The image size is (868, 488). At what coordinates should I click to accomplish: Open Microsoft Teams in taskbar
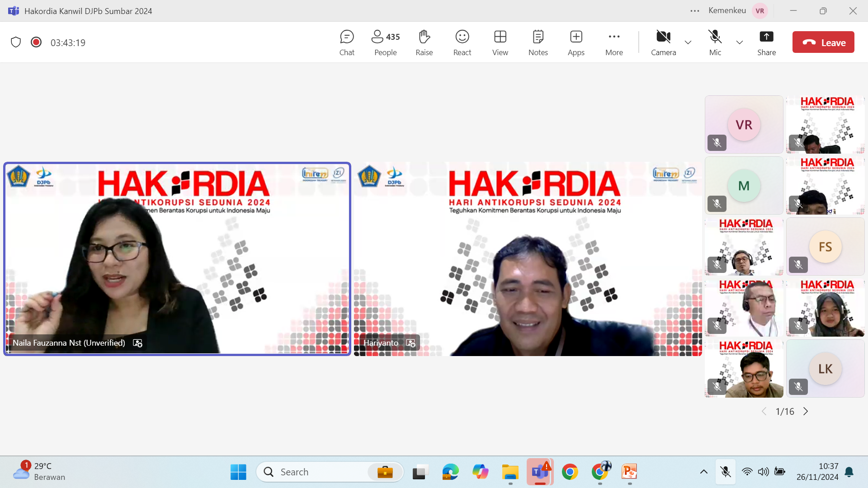540,472
